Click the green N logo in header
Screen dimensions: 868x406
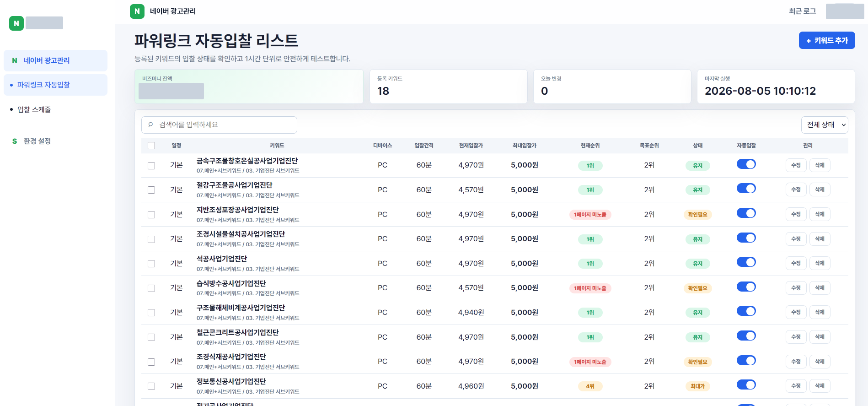tap(137, 11)
